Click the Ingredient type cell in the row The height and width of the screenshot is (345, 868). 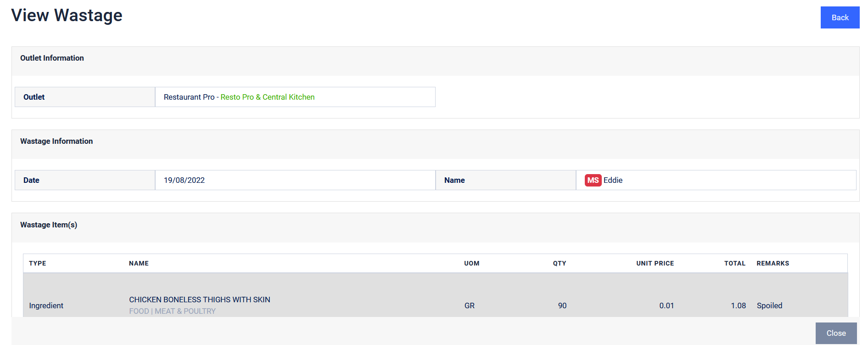tap(46, 305)
